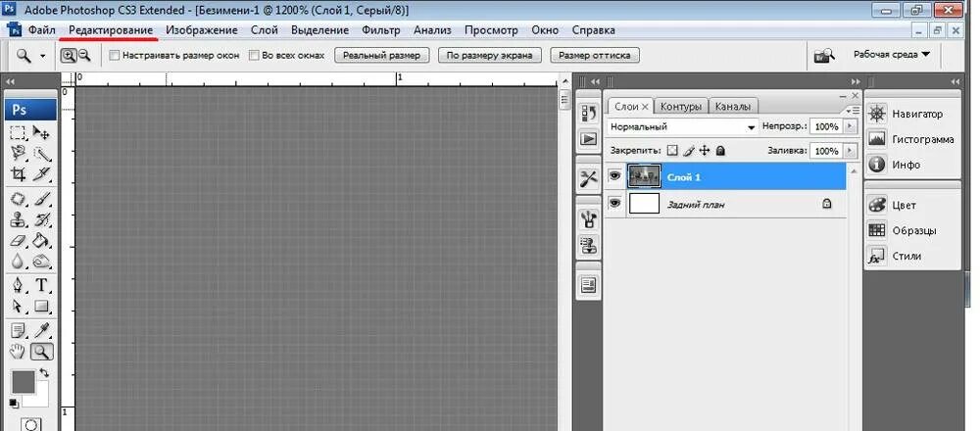Select the Slice tool
The height and width of the screenshot is (431, 980).
[x=41, y=173]
